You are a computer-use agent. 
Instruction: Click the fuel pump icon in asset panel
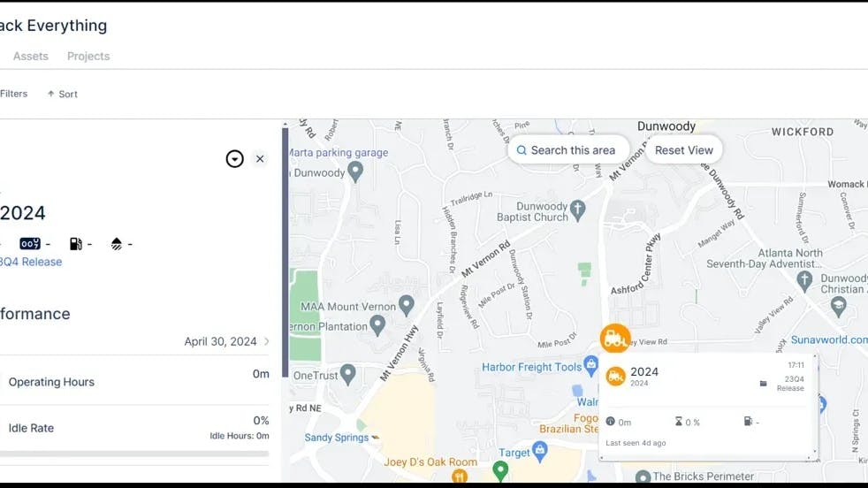[76, 244]
